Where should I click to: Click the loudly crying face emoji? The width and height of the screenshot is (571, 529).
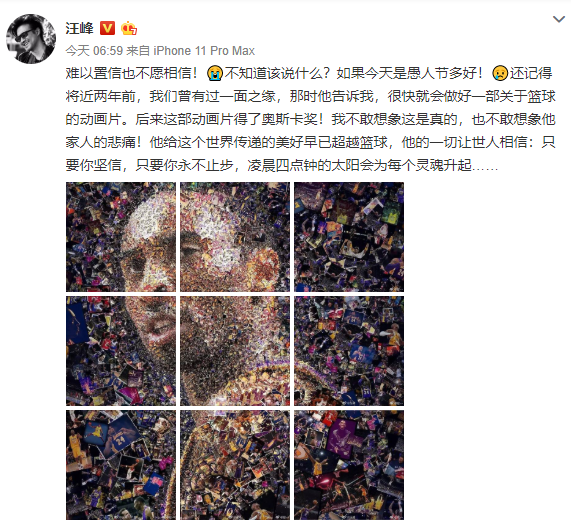pos(214,73)
